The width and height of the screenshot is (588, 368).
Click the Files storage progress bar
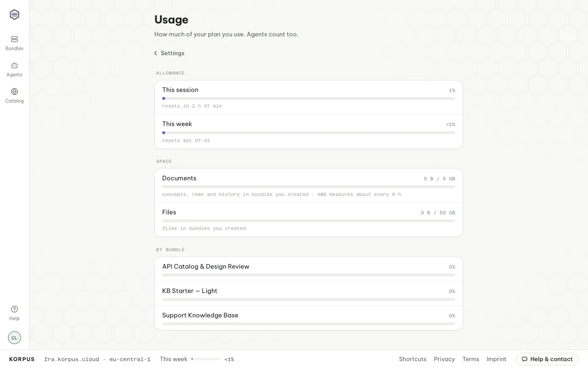(x=309, y=221)
